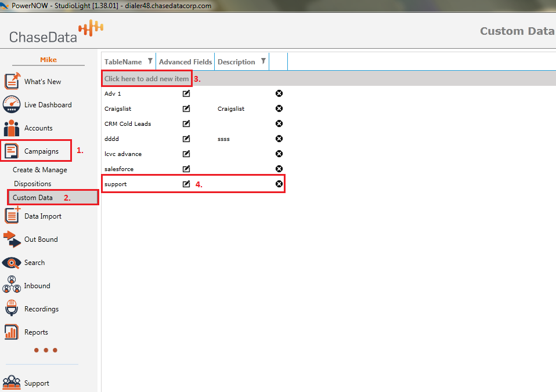Edit advanced fields for salesforce table
The image size is (556, 392).
[x=186, y=169]
